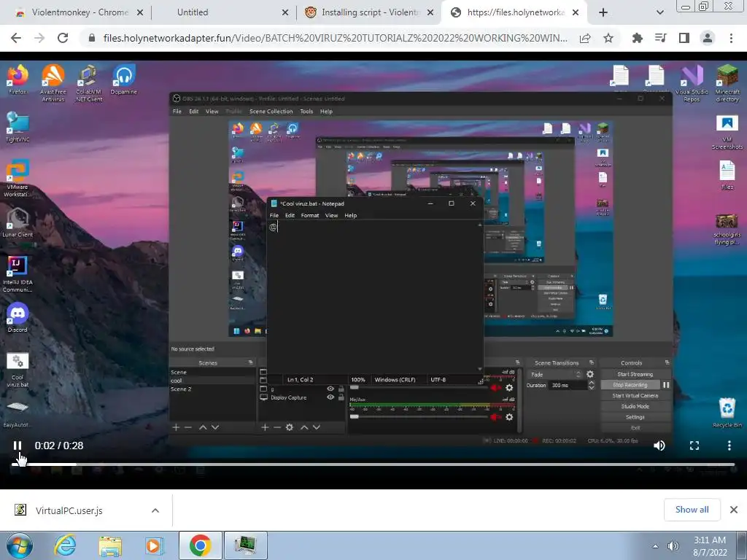Mute the video with the speaker icon
747x560 pixels.
659,446
